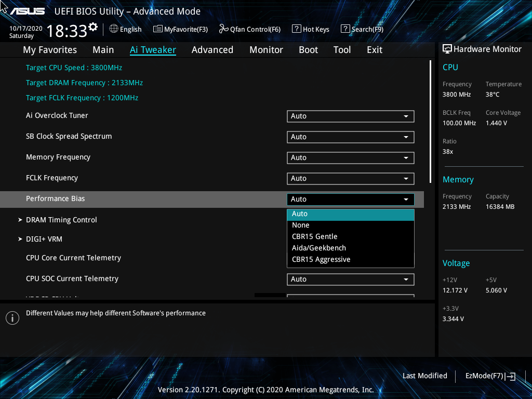
Task: Select the Ai Tweaker tab
Action: point(153,50)
